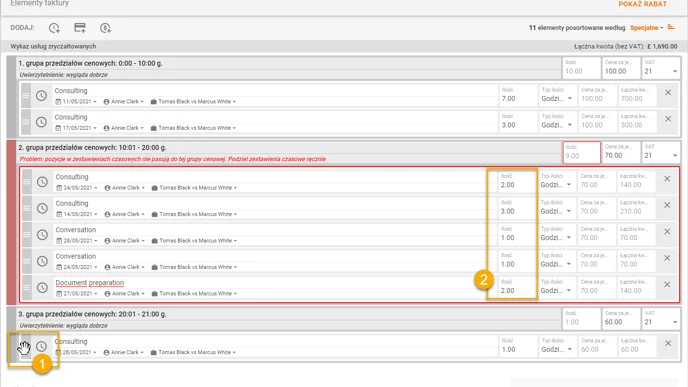Image resolution: width=688 pixels, height=387 pixels.
Task: Grab drag handle of Conversation 28/05/2021
Action: (27, 234)
